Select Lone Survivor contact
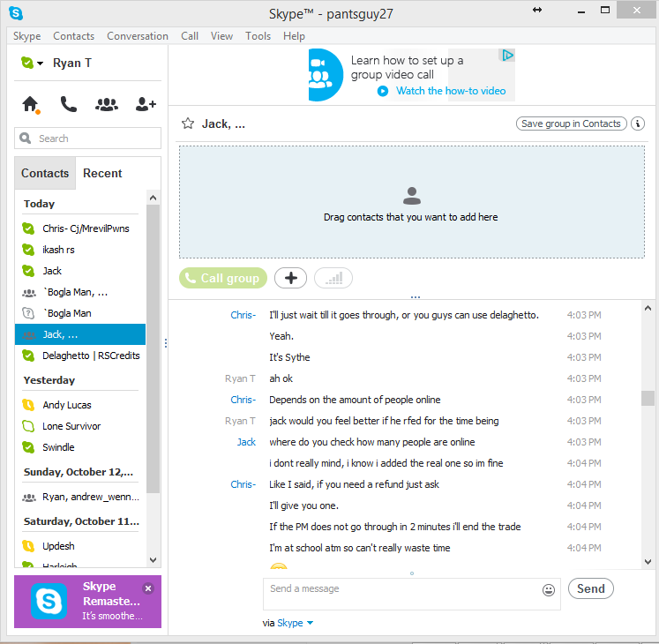The height and width of the screenshot is (644, 659). click(80, 426)
